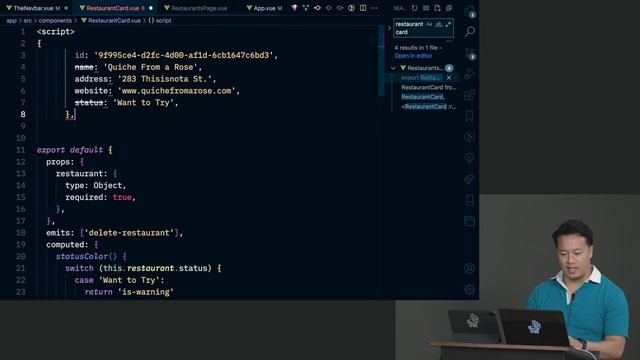Viewport: 640px width, 360px height.
Task: Collapse the Restaurants... file results group
Action: tap(393, 68)
